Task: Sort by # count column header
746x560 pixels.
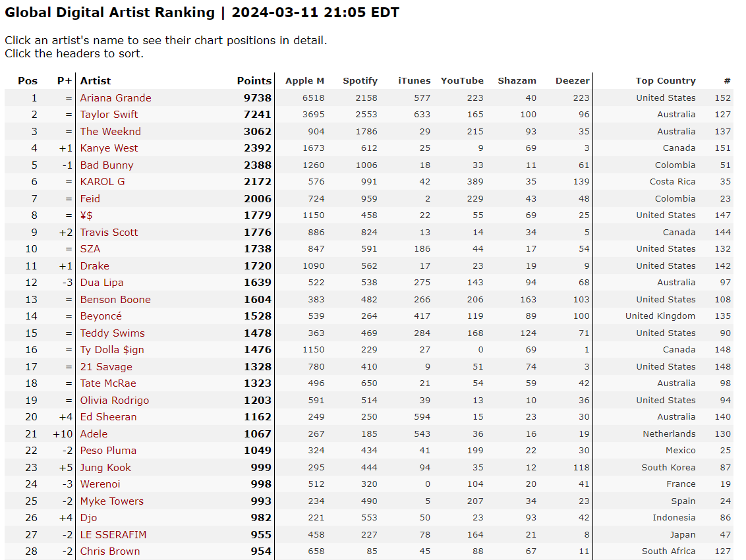Action: (x=727, y=81)
